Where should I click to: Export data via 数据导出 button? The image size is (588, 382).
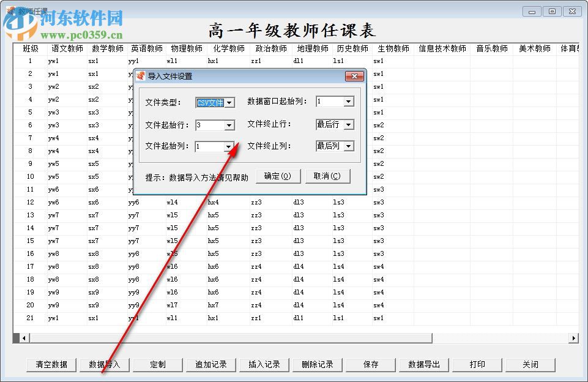pyautogui.click(x=423, y=364)
